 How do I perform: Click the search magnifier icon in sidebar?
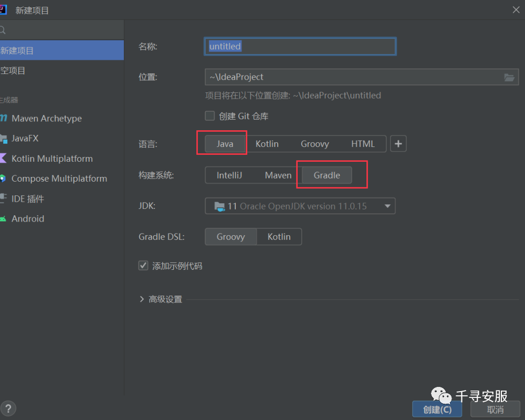point(3,30)
